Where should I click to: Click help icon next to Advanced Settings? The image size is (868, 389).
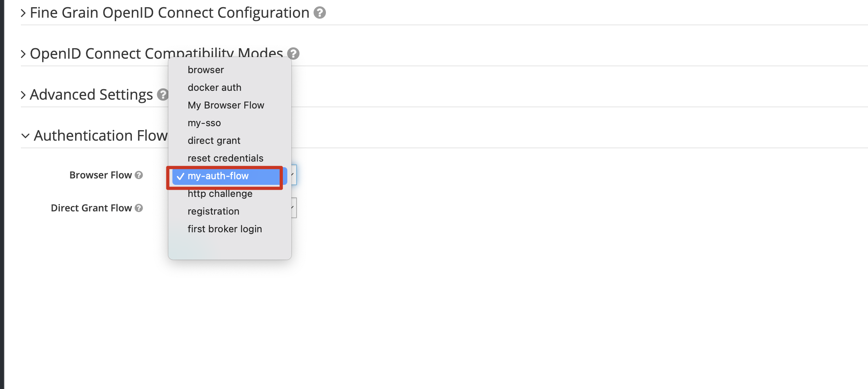point(162,94)
